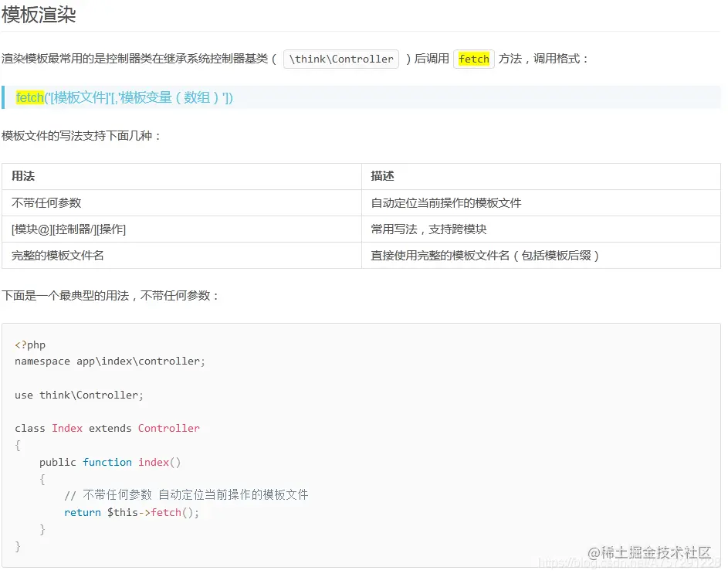
Task: Select the [模块@][控制器/][操作] table cell
Action: [181, 229]
